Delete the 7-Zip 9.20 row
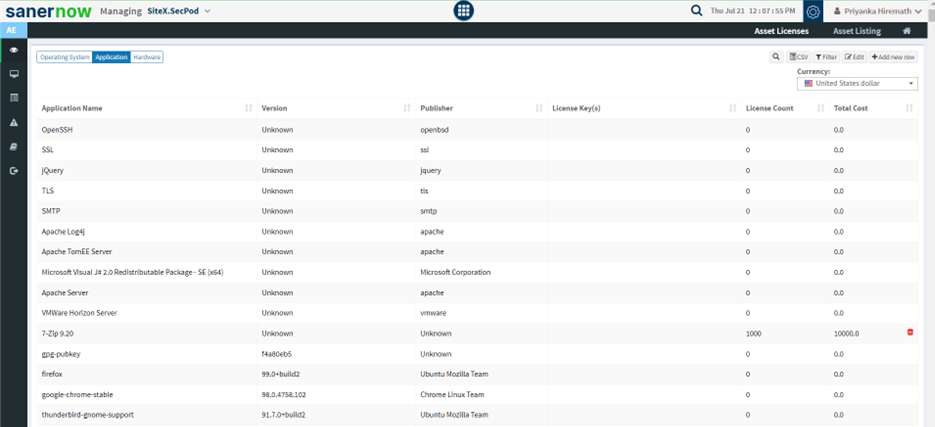 (910, 332)
